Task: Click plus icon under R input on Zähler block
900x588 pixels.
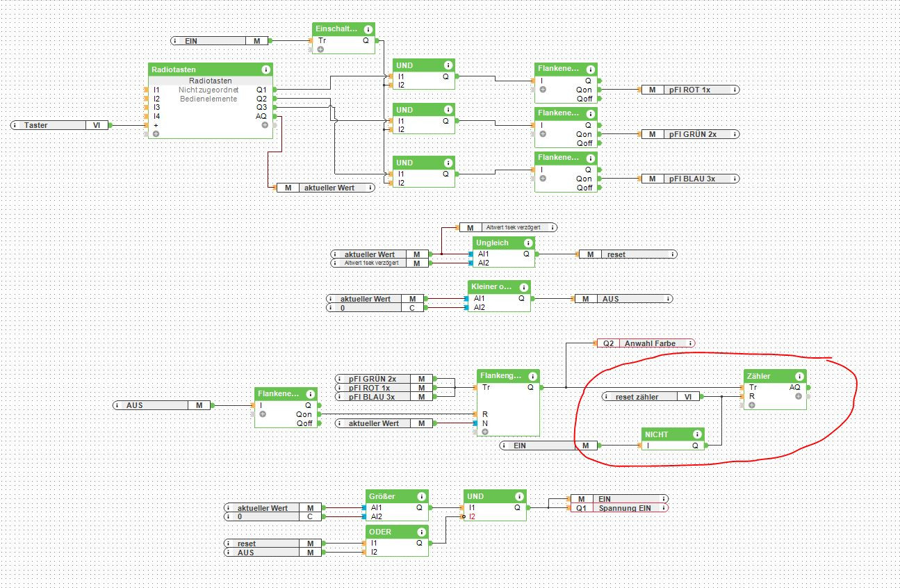Action: coord(752,405)
